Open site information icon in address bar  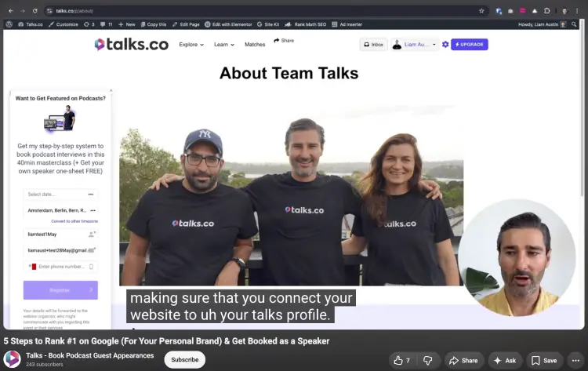(x=49, y=11)
